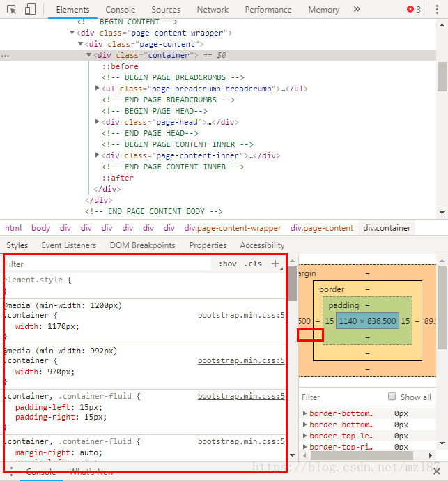Click the DOM tree scroll down arrow

[x=442, y=213]
